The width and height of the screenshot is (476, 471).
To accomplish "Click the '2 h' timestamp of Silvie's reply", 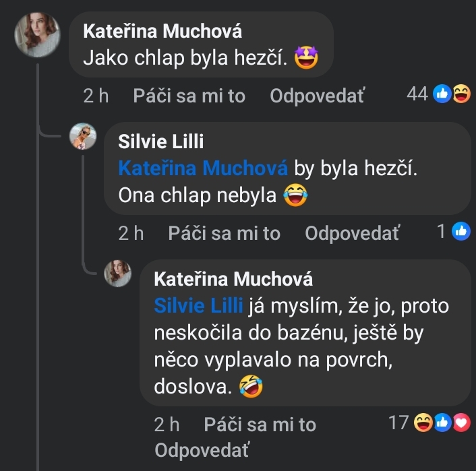I will pos(131,233).
